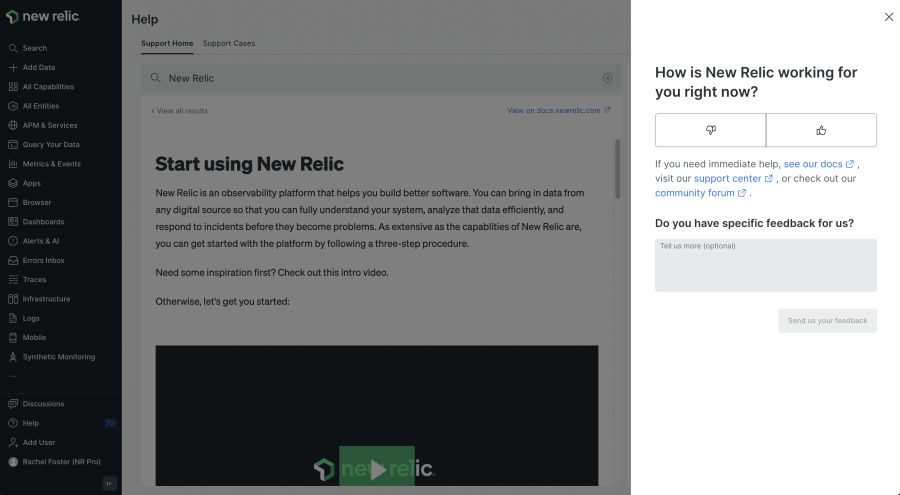Click the 'Tell us more' feedback text box
The width and height of the screenshot is (900, 495).
point(765,265)
